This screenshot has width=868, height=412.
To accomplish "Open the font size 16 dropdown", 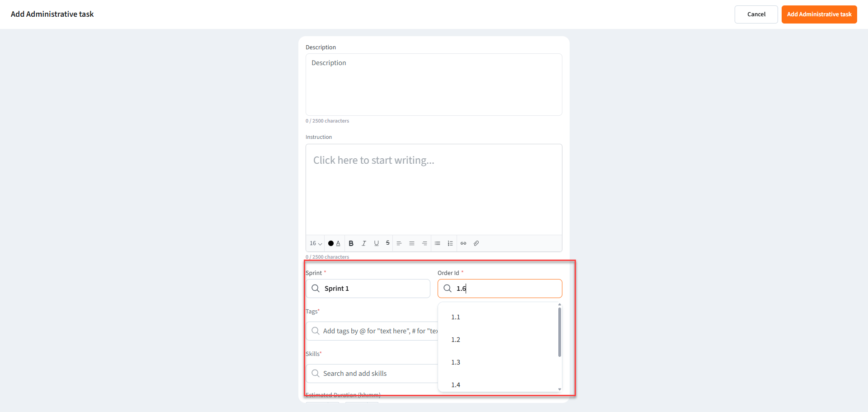I will coord(316,243).
